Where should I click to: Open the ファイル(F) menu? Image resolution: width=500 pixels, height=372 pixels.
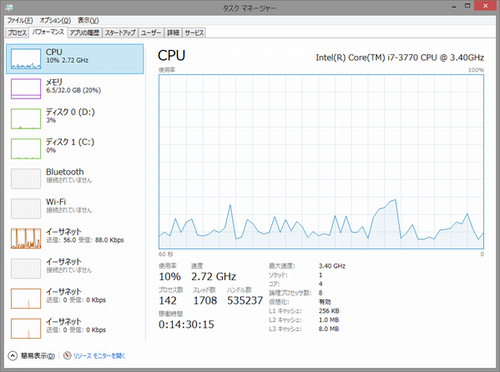pyautogui.click(x=20, y=21)
